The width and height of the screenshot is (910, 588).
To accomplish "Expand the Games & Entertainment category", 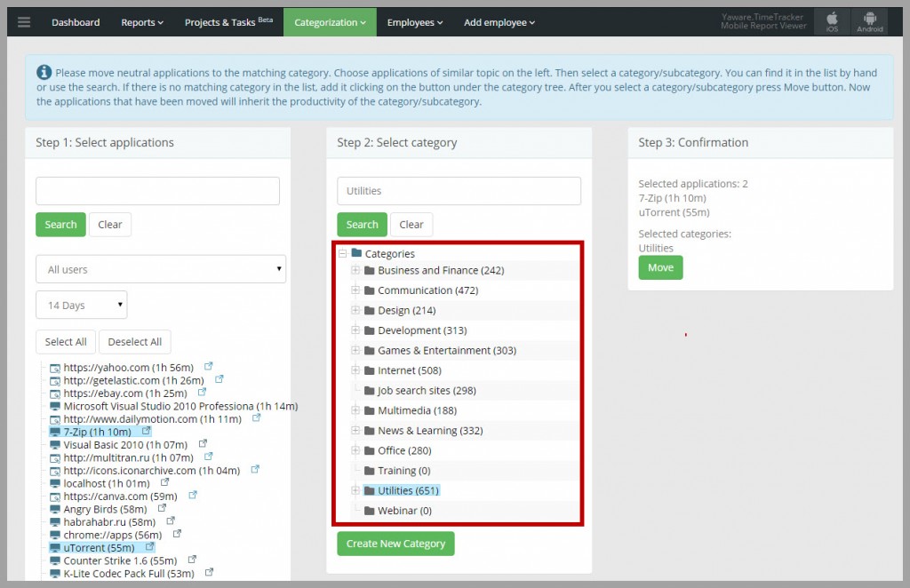I will tap(355, 350).
